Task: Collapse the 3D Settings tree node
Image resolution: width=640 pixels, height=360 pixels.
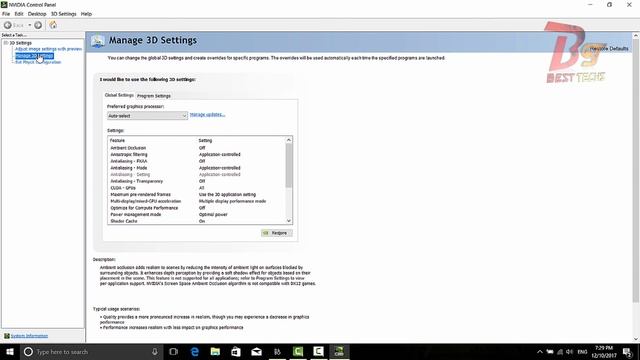Action: click(x=6, y=43)
